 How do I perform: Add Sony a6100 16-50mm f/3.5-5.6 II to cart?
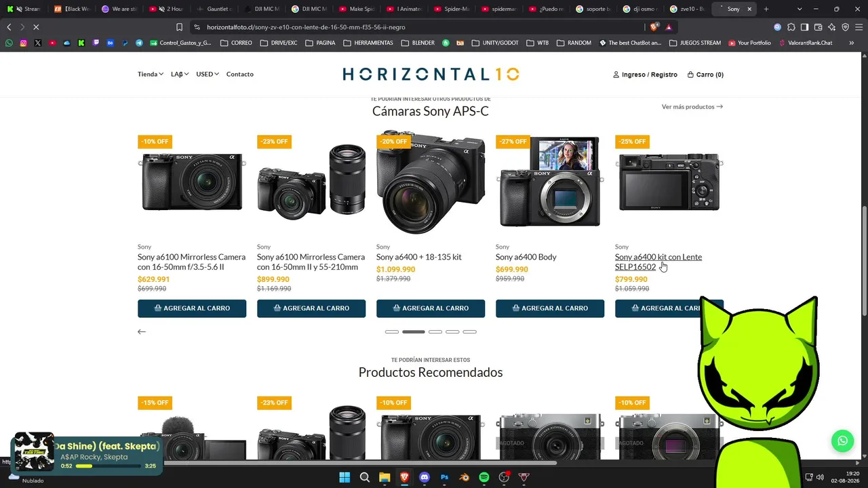192,308
